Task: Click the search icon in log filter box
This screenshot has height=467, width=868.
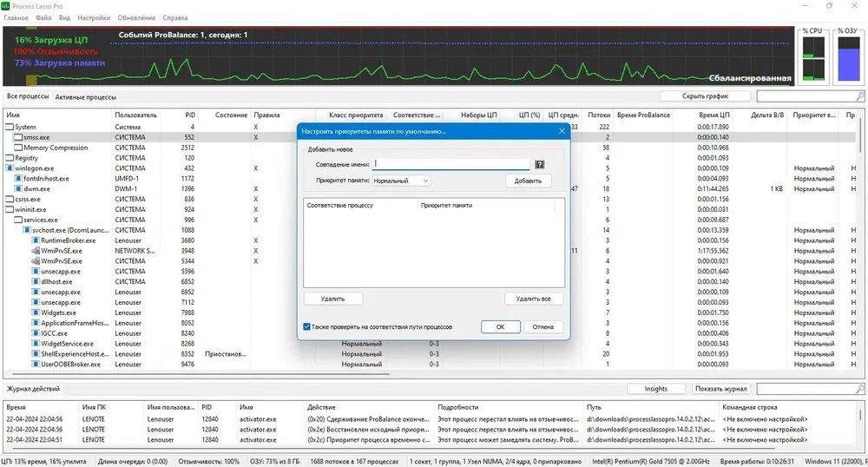Action: 859,389
